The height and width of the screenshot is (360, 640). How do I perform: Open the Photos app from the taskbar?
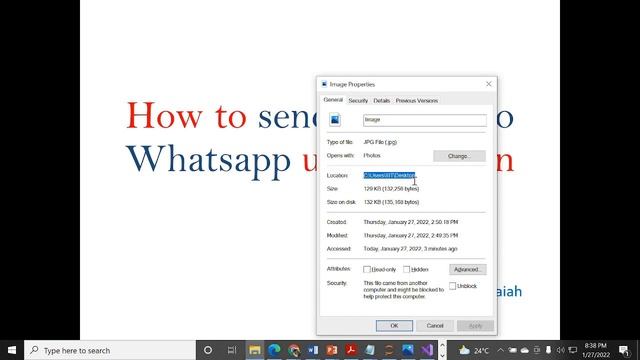coord(408,350)
